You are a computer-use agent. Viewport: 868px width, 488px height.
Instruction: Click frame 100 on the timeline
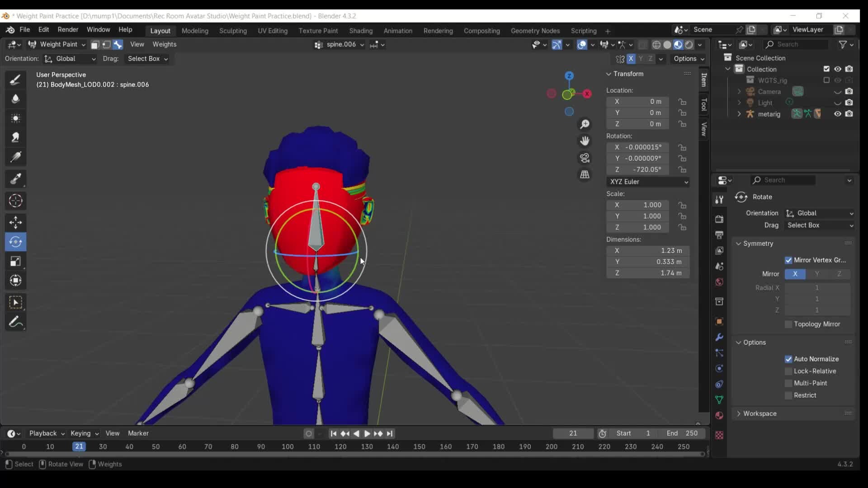(x=288, y=446)
